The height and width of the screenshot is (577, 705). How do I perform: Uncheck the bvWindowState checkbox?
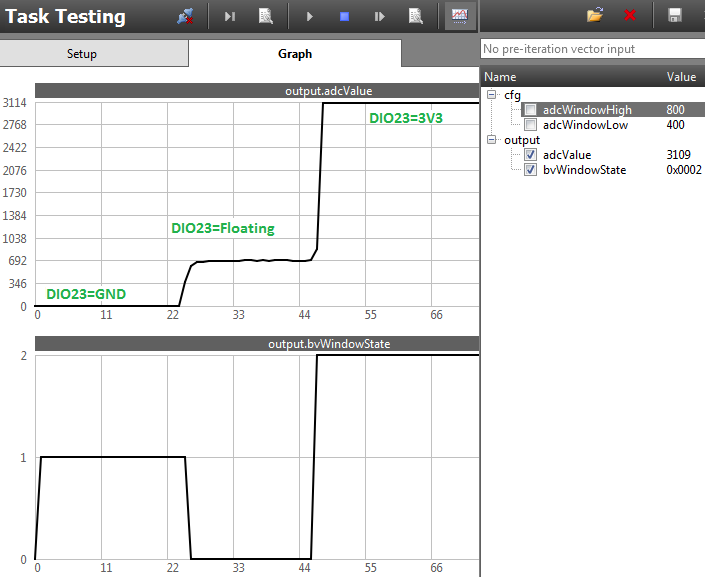point(531,170)
